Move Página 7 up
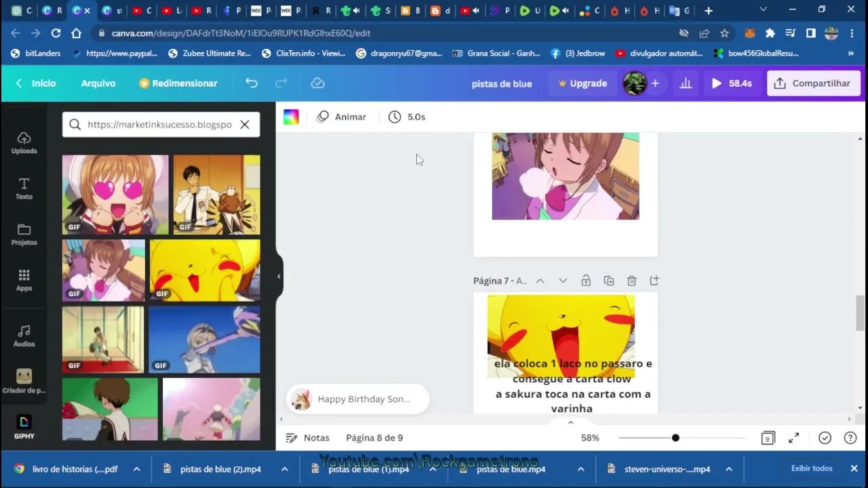This screenshot has width=868, height=488. 540,281
